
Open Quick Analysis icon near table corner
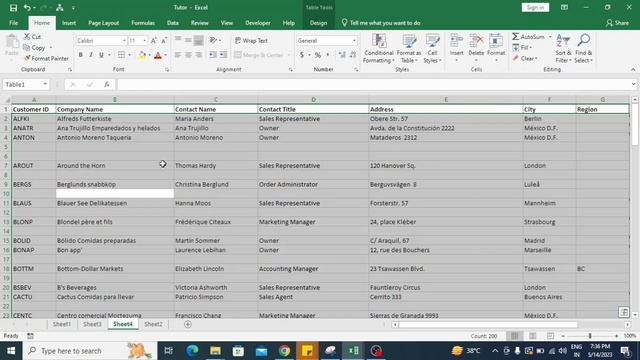click(x=623, y=312)
